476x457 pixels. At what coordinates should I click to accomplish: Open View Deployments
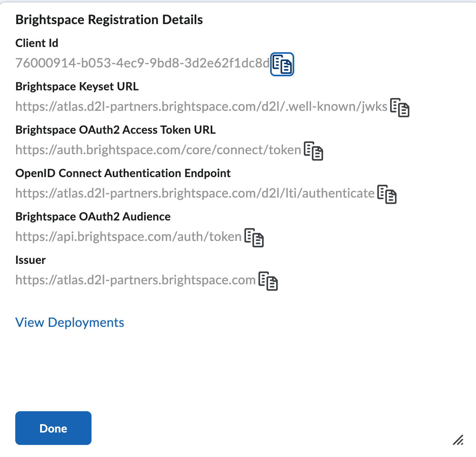[69, 322]
